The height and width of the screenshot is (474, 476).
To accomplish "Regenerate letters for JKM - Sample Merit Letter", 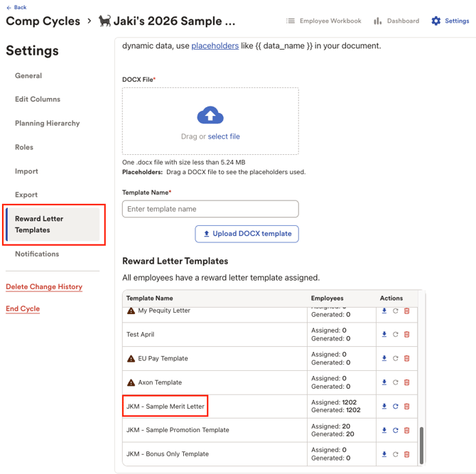I will coord(395,406).
